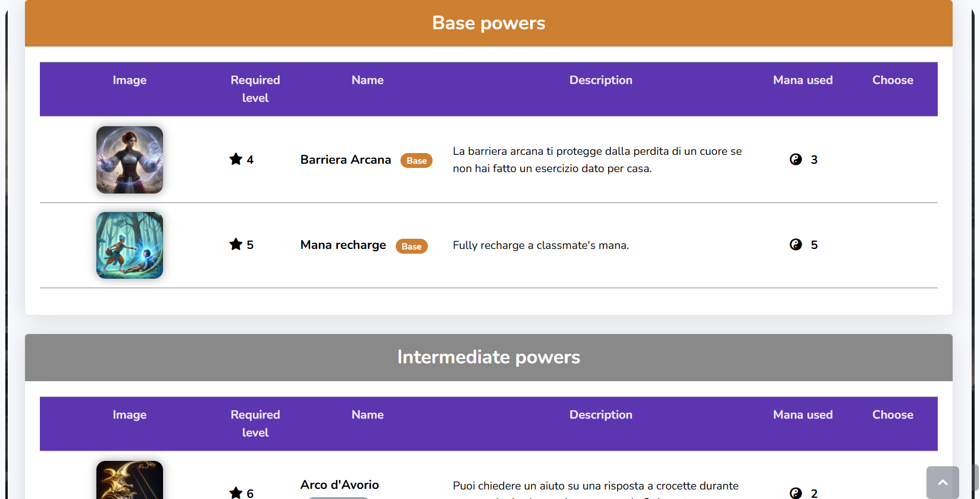Click Choose header in Intermediate powers table
Image resolution: width=980 pixels, height=499 pixels.
pyautogui.click(x=893, y=414)
